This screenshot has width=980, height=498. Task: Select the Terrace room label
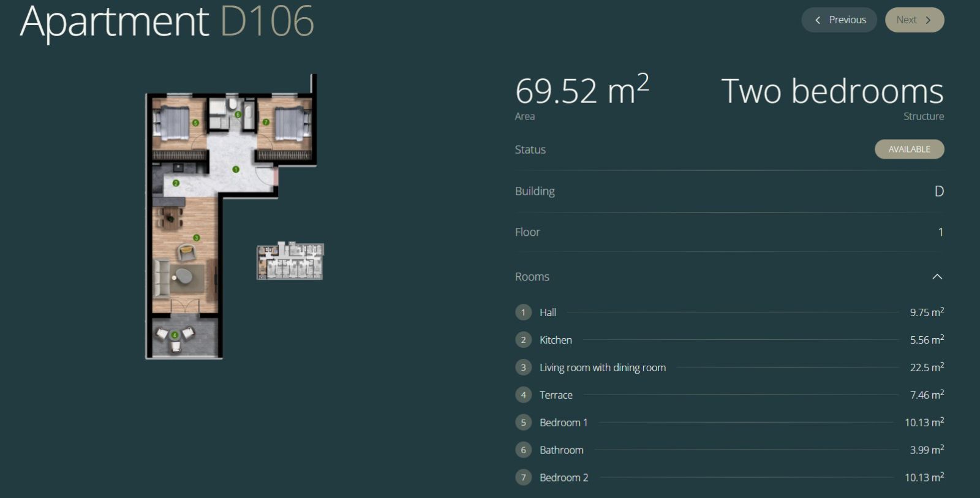[x=556, y=395]
